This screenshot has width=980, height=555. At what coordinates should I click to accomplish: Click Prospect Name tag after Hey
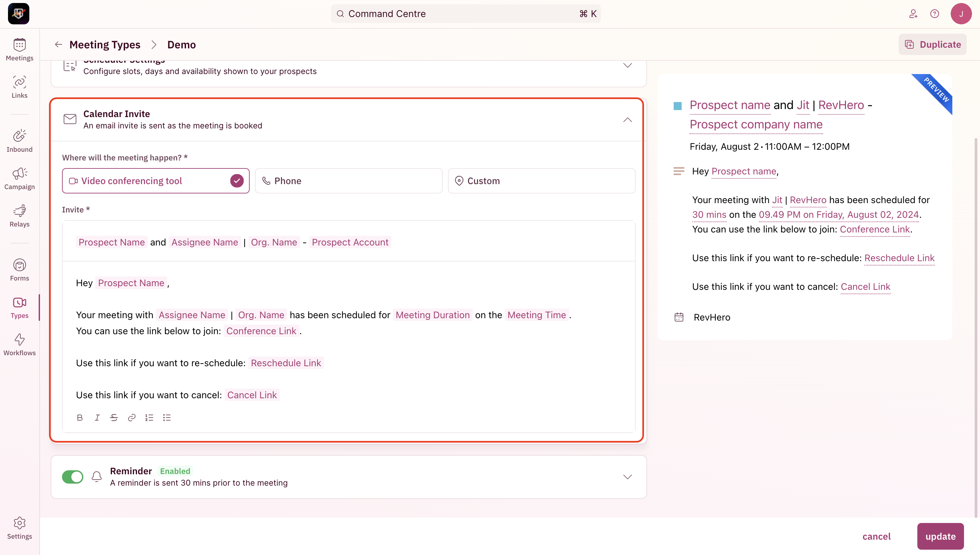131,283
